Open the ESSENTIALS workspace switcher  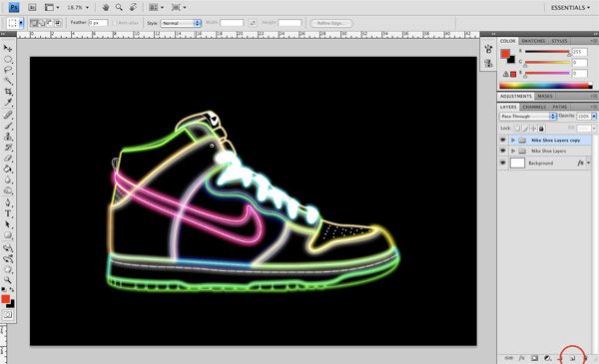(x=570, y=8)
